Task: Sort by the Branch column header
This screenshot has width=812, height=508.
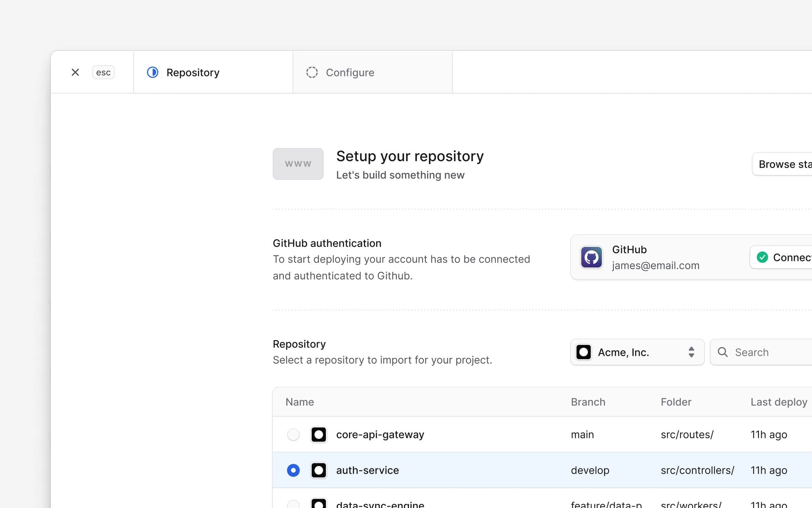Action: (x=588, y=402)
